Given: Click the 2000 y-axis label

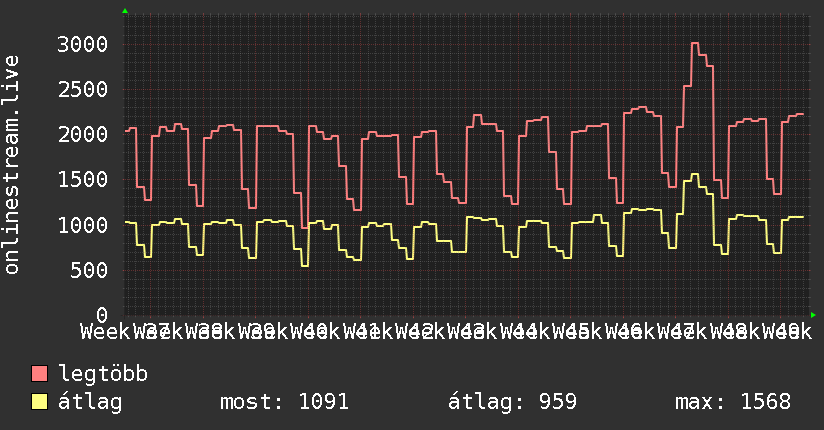Looking at the screenshot, I should pos(83,135).
